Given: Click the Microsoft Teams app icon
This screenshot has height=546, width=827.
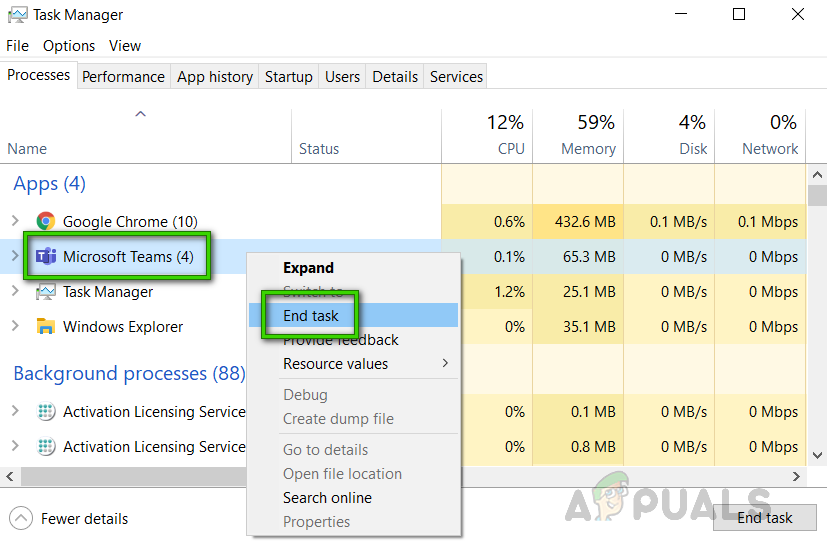Looking at the screenshot, I should [45, 257].
